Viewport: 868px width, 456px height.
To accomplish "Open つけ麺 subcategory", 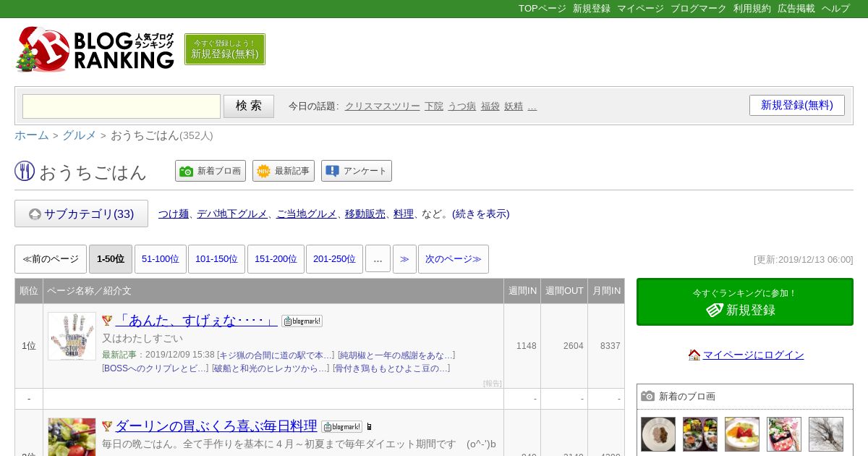I will 174,214.
